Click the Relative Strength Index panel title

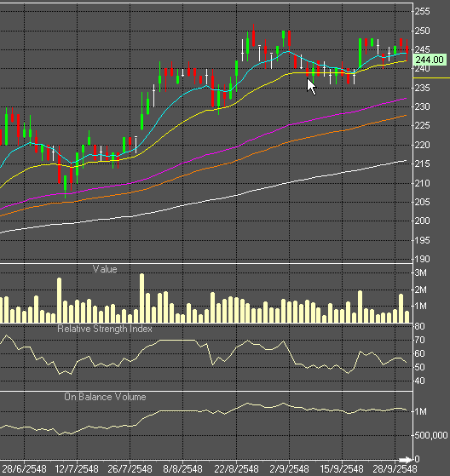(105, 329)
